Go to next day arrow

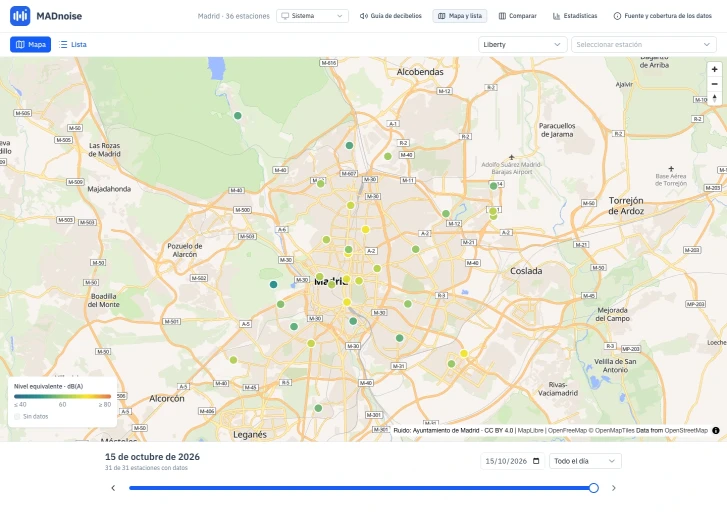coord(613,488)
